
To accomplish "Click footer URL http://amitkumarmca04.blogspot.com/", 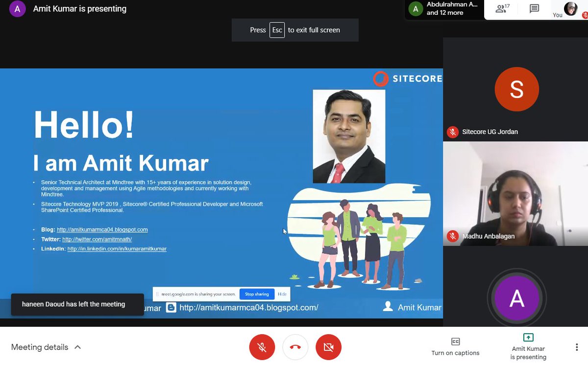I will [249, 308].
